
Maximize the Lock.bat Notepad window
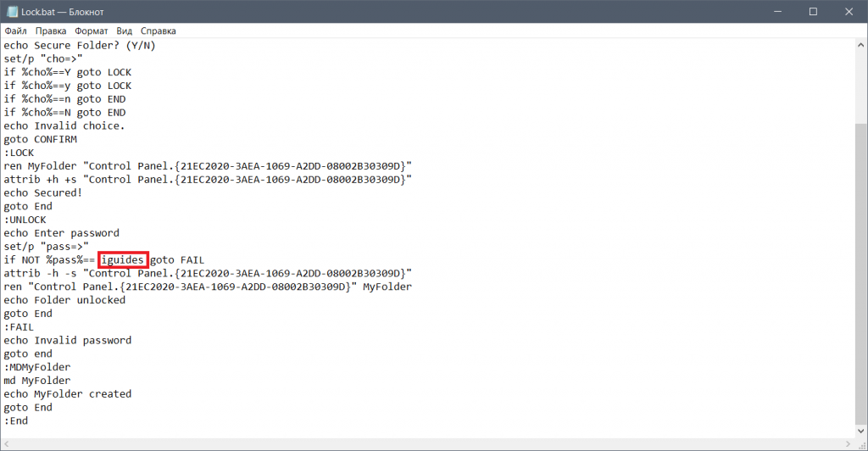click(x=813, y=12)
